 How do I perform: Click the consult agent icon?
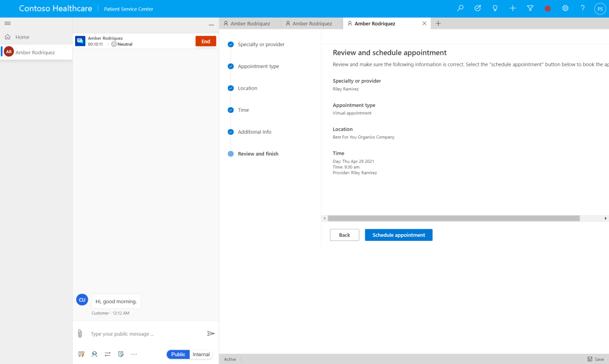pos(94,354)
